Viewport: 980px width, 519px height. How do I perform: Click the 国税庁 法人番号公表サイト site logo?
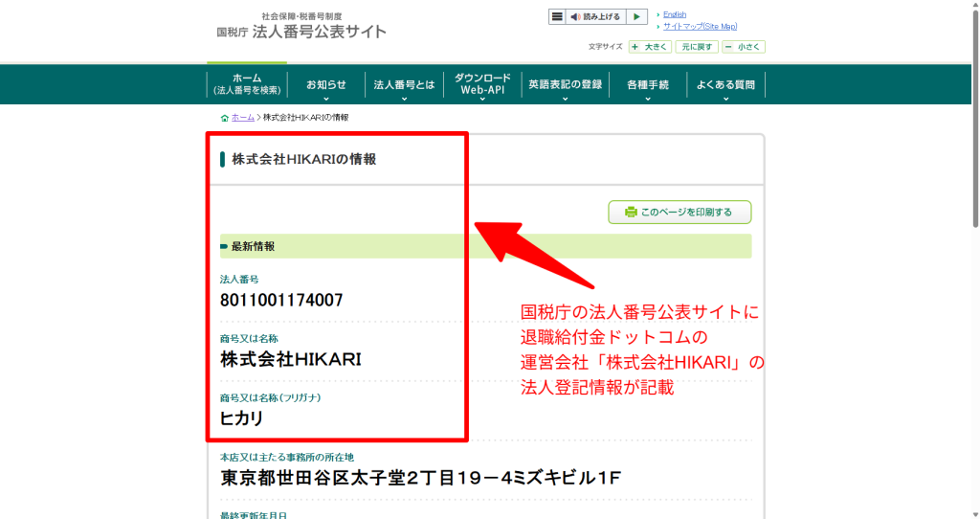point(301,26)
